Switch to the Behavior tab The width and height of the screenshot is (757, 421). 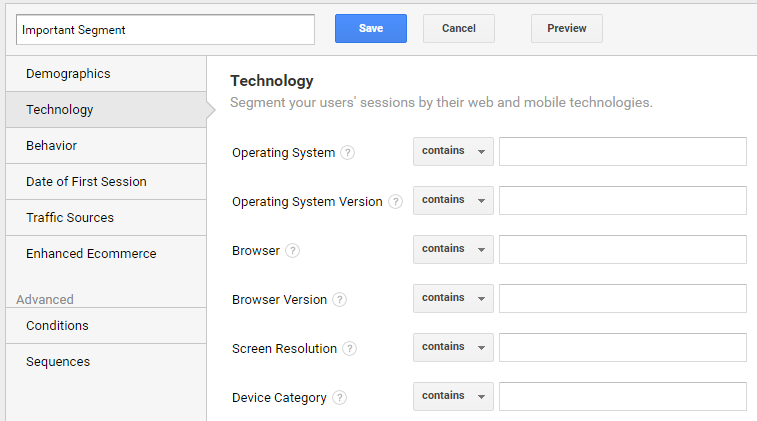coord(106,145)
